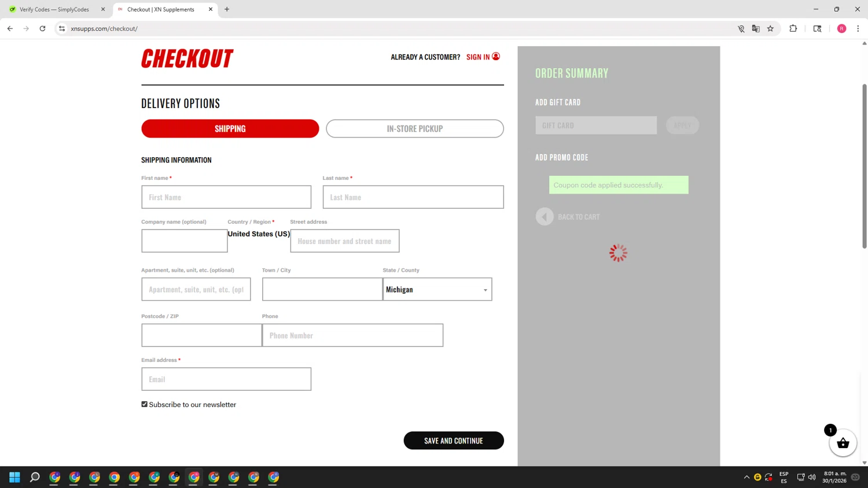Open Windows taskbar search
This screenshot has height=488, width=868.
pyautogui.click(x=35, y=477)
